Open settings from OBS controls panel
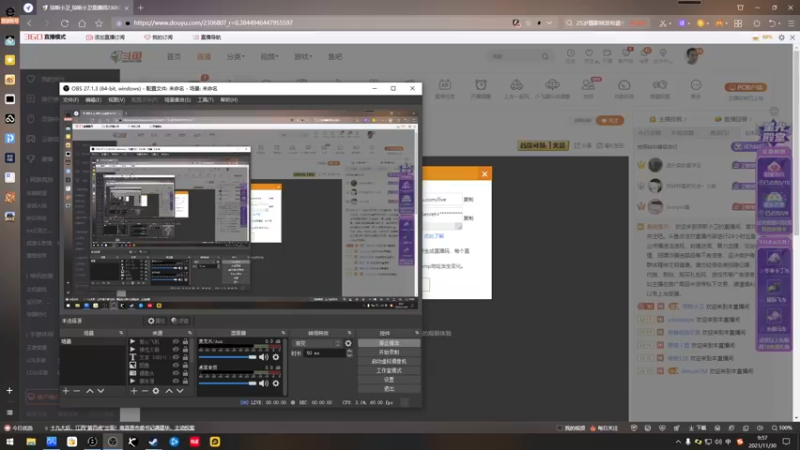Screen dimensions: 800x450 point(389,380)
